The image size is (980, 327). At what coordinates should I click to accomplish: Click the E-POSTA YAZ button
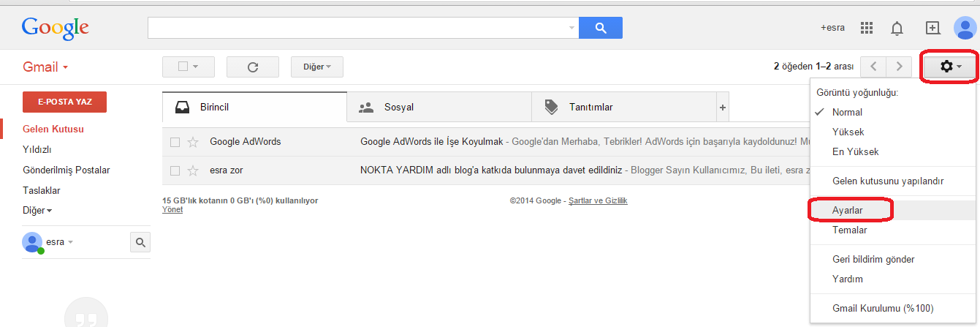tap(65, 102)
